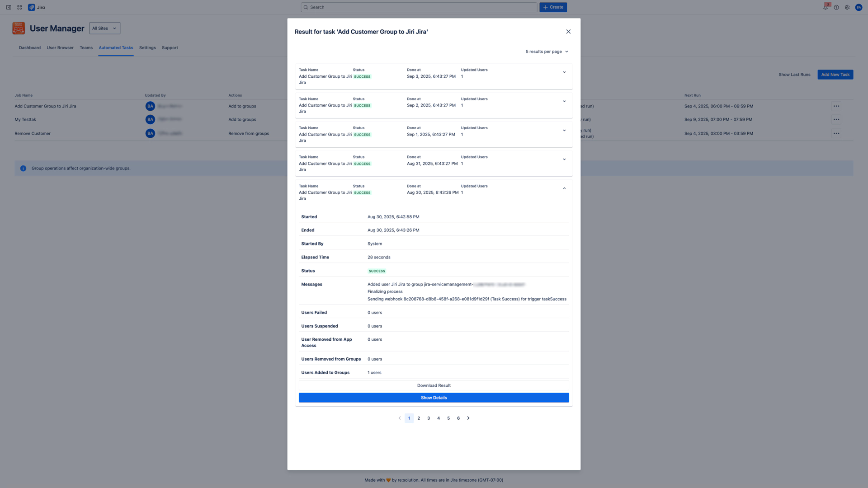Switch to the User Browser tab
The height and width of the screenshot is (488, 868).
60,48
